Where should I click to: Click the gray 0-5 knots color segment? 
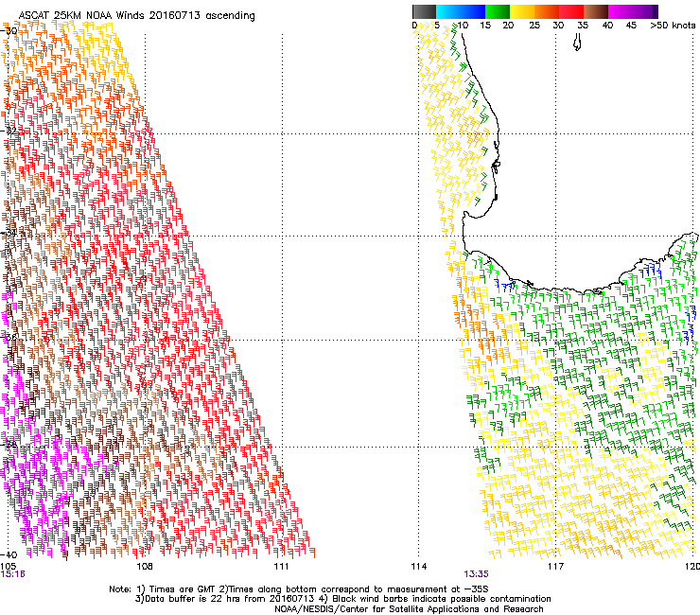point(425,11)
